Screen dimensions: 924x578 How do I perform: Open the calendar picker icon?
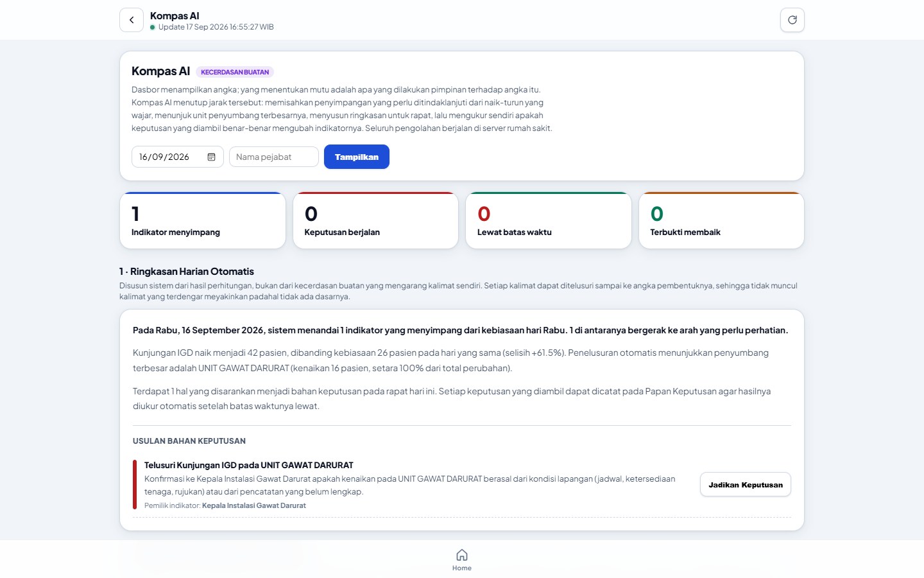click(211, 157)
